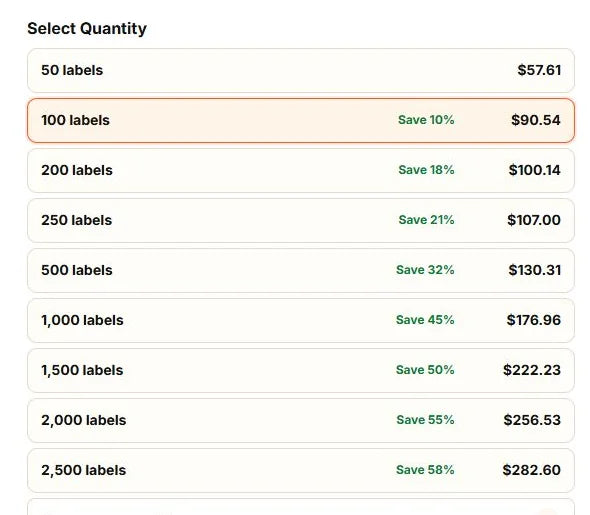Click the Save 18% discount text
This screenshot has width=590, height=515.
426,170
